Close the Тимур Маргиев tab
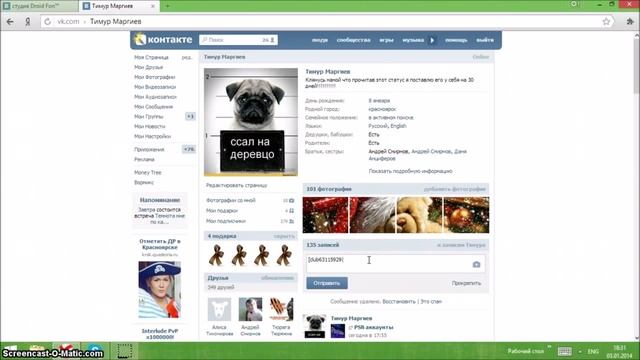Screen dimensions: 640x360 [x=153, y=6]
